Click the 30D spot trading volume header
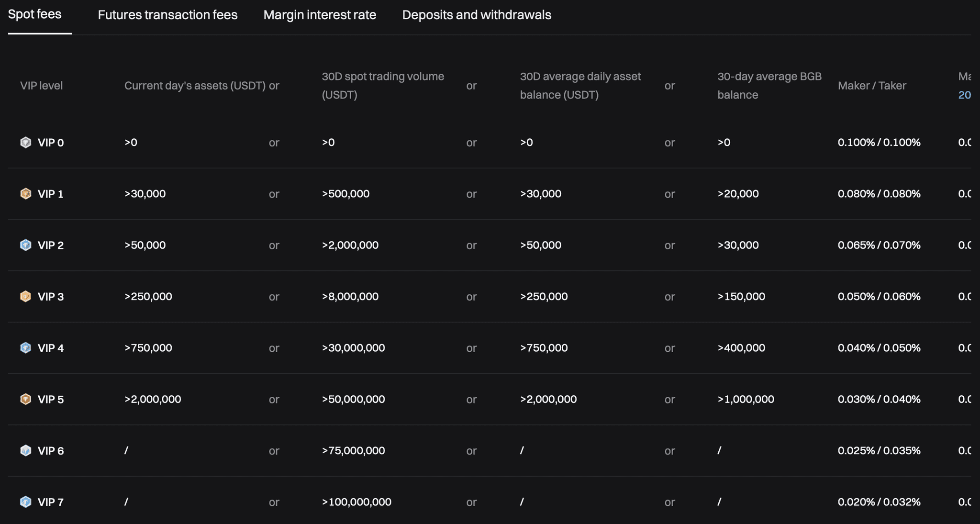Image resolution: width=980 pixels, height=524 pixels. pyautogui.click(x=383, y=85)
